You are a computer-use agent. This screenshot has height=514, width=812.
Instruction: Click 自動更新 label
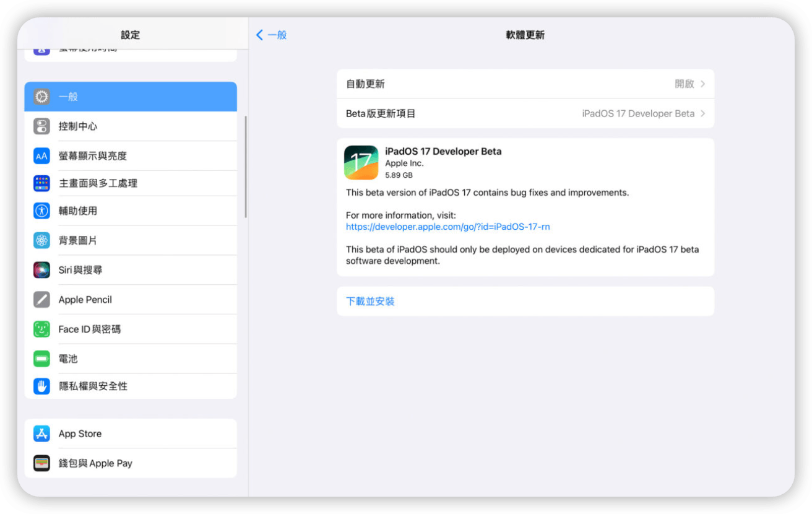365,84
